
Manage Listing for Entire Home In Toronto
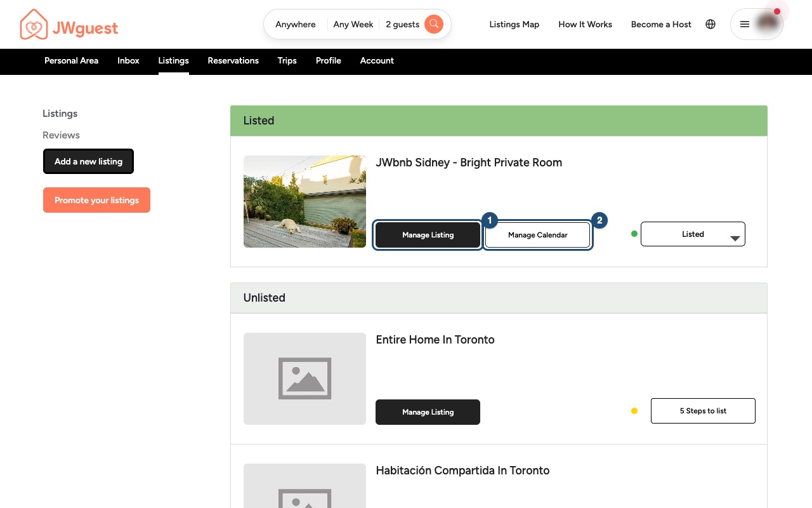tap(428, 412)
